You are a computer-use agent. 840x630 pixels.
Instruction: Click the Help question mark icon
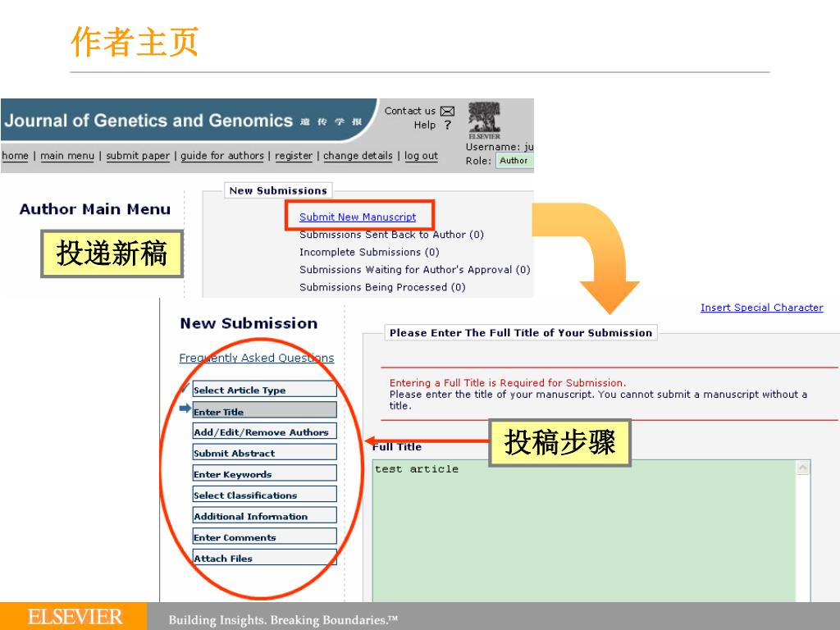(x=448, y=125)
